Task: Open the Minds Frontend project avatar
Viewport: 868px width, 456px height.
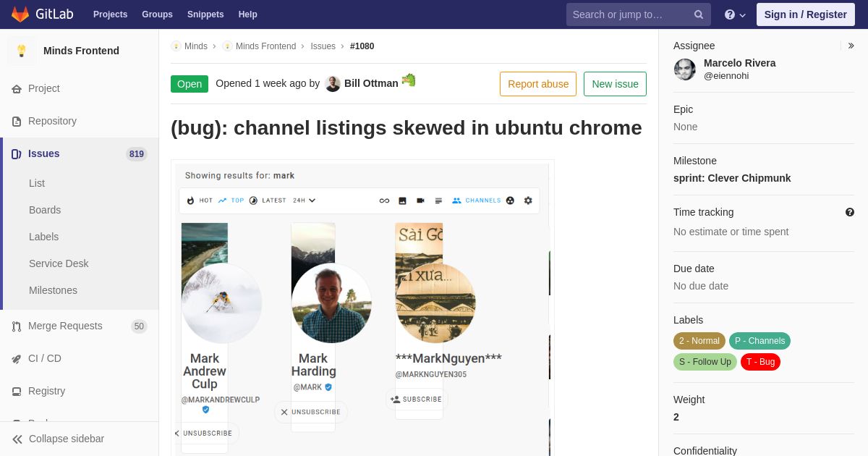Action: click(x=22, y=51)
